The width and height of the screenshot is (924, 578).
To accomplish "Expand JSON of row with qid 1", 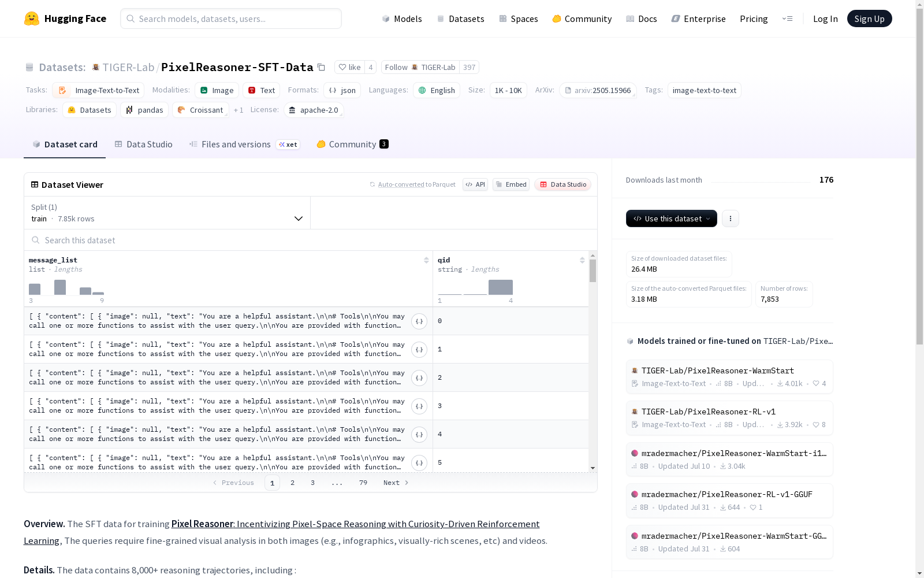I will (x=419, y=350).
